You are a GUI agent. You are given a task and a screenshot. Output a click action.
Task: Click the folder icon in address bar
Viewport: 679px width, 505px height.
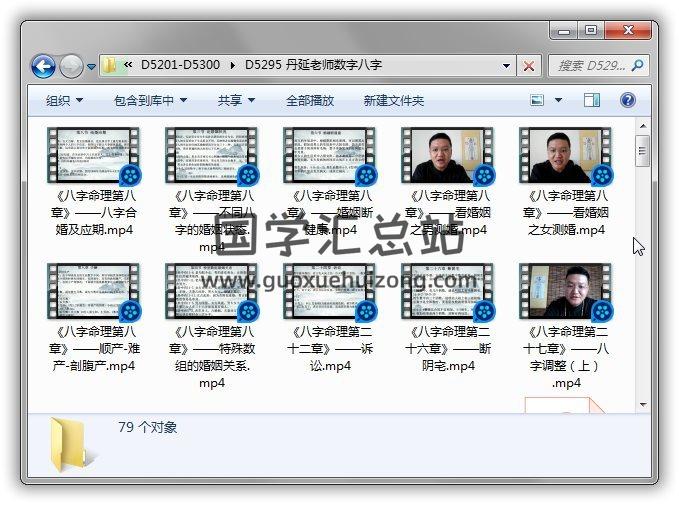(x=112, y=66)
